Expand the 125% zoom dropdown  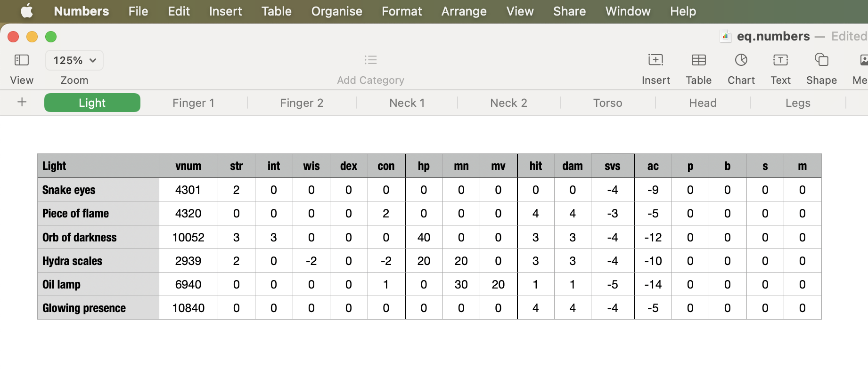click(74, 60)
